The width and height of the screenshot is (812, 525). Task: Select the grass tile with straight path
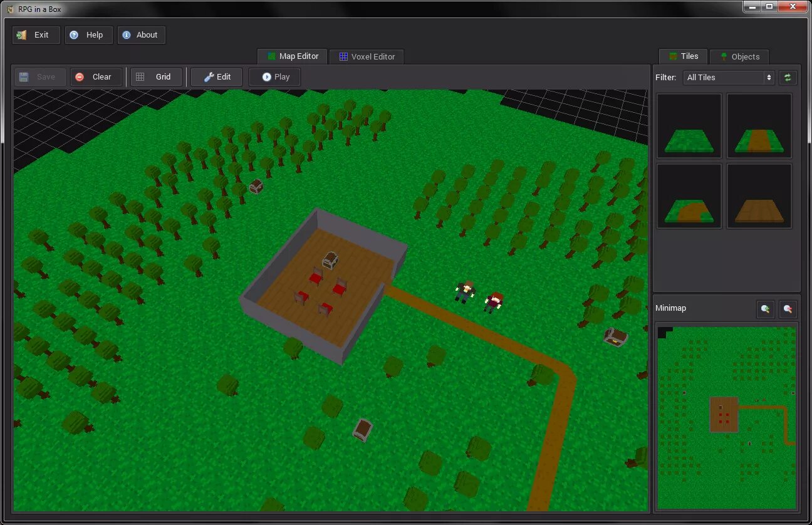pyautogui.click(x=759, y=126)
